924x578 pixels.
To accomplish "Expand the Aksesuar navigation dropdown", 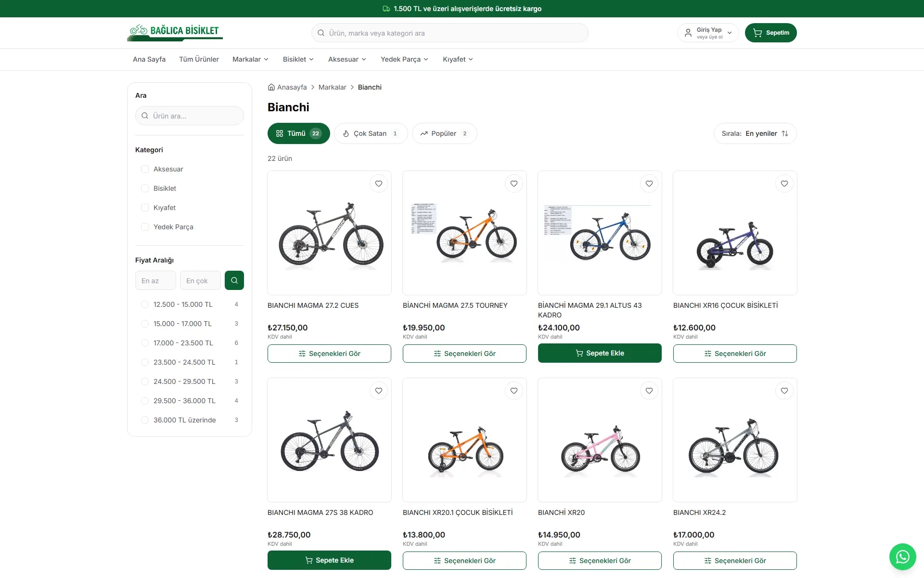I will click(347, 59).
